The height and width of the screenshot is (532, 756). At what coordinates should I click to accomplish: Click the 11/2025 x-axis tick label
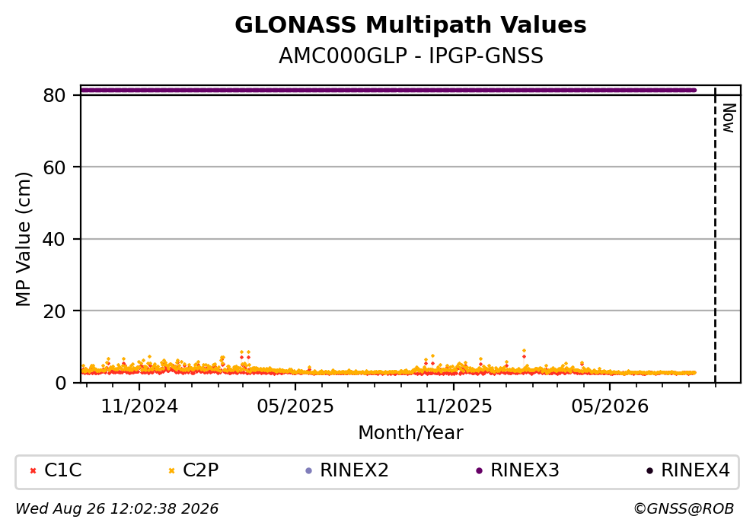(454, 406)
